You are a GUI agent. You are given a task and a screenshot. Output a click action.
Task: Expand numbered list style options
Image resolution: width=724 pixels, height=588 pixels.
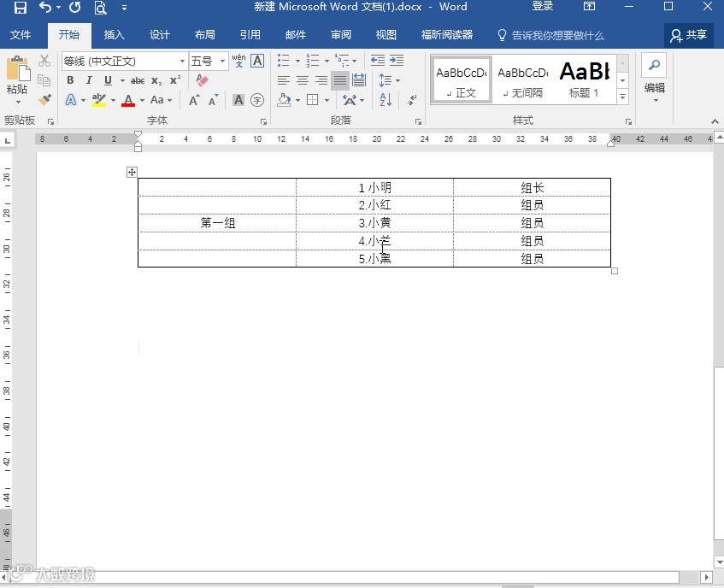click(x=327, y=61)
